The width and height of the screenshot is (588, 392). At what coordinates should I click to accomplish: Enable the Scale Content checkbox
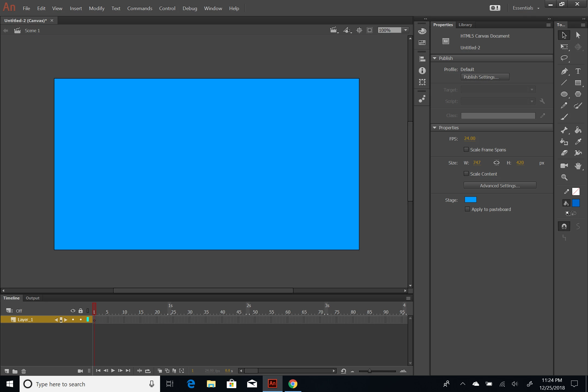tap(466, 174)
